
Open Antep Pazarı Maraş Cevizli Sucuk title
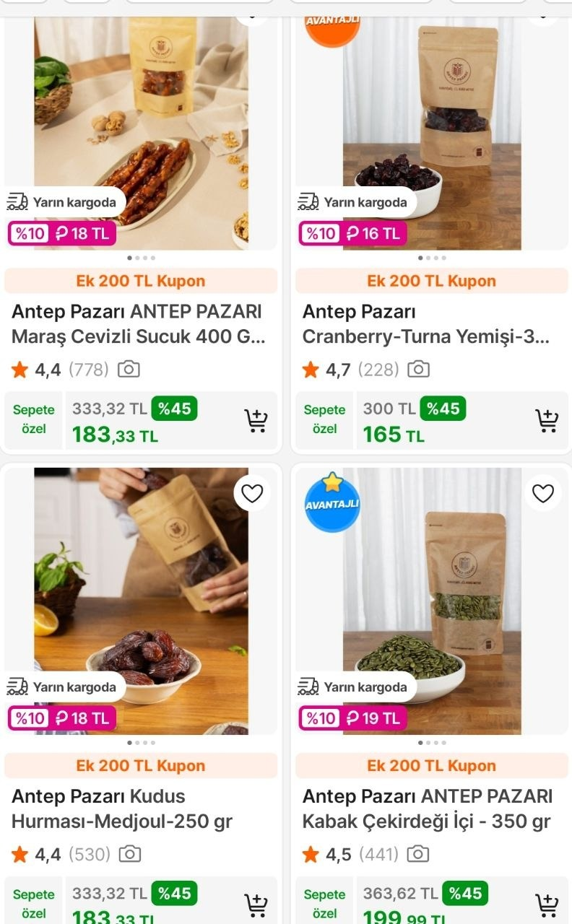pos(137,324)
